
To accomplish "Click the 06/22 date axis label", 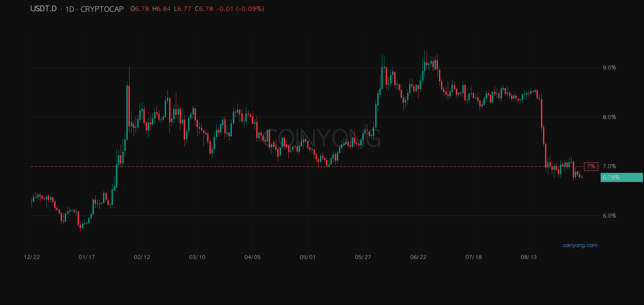I will [418, 257].
